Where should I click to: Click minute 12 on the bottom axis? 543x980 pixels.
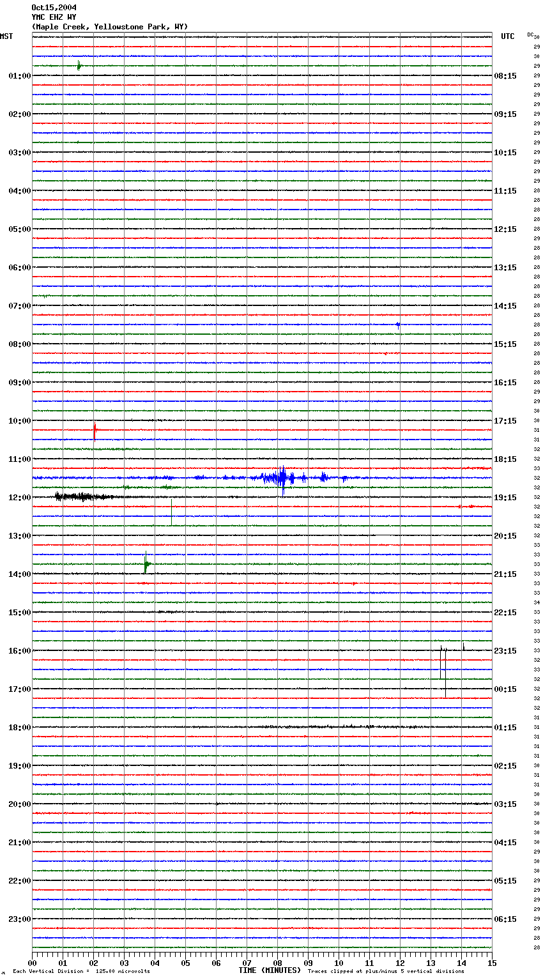pyautogui.click(x=400, y=963)
